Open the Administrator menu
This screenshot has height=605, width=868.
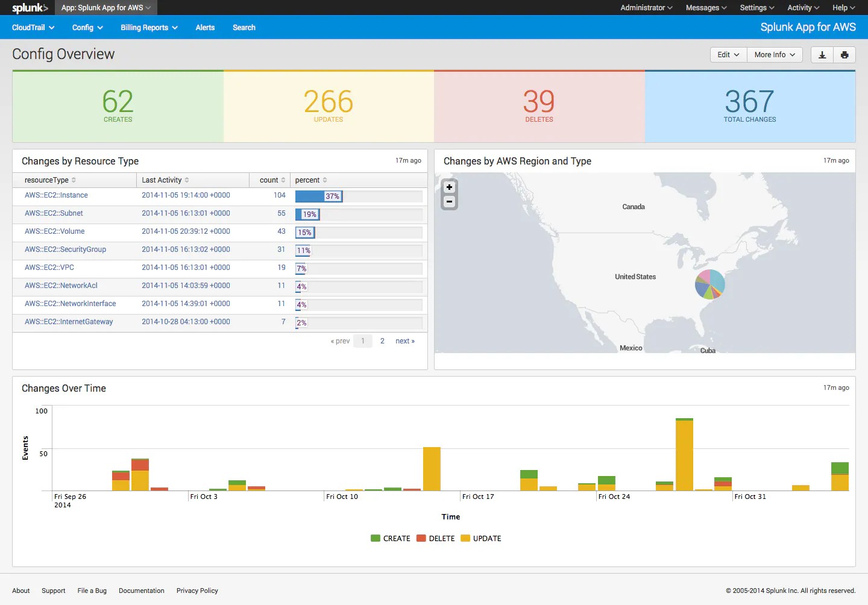(x=646, y=8)
